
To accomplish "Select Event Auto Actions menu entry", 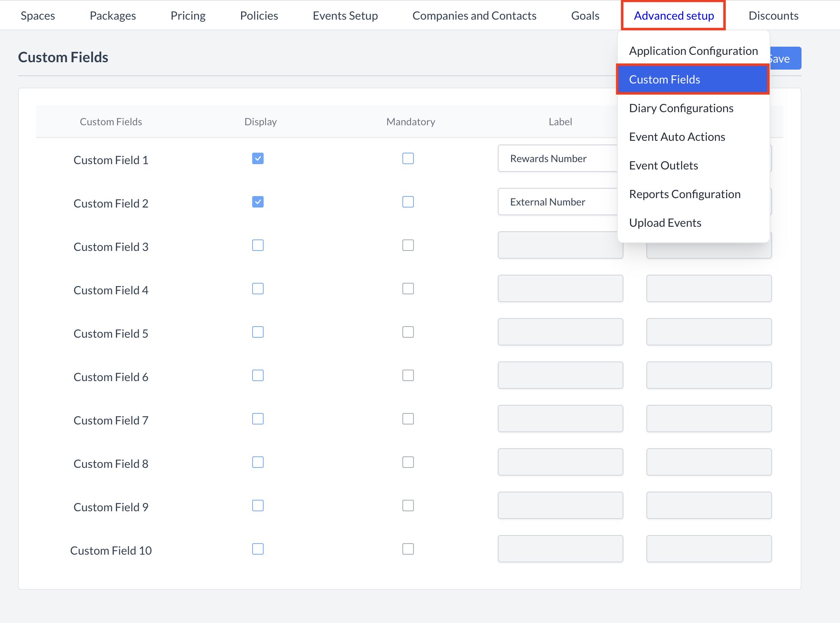I will coord(677,136).
